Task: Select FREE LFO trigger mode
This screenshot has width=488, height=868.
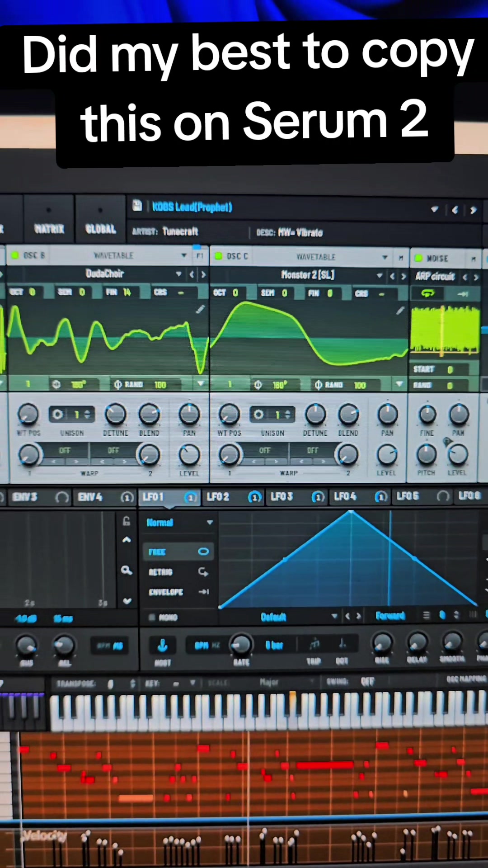Action: click(x=178, y=552)
